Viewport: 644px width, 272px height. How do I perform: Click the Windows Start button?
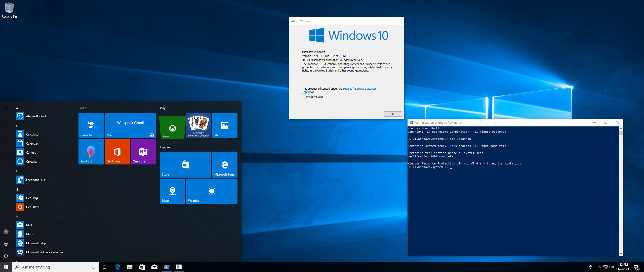point(6,267)
